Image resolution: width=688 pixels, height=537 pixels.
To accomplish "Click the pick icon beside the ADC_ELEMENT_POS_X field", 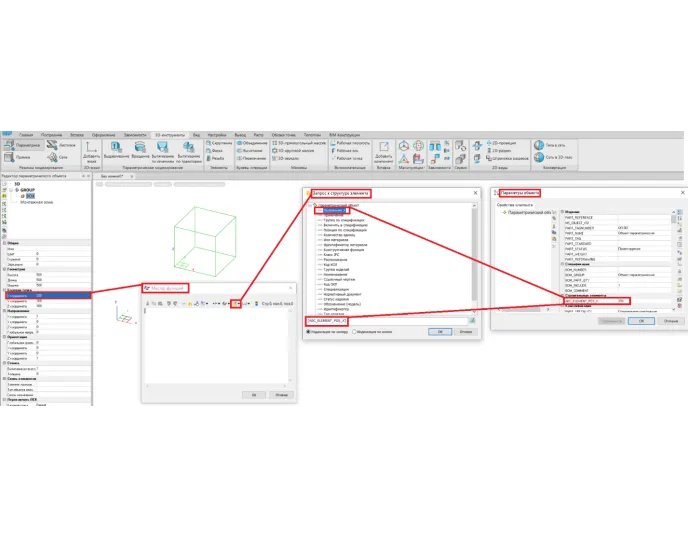I will [x=472, y=321].
